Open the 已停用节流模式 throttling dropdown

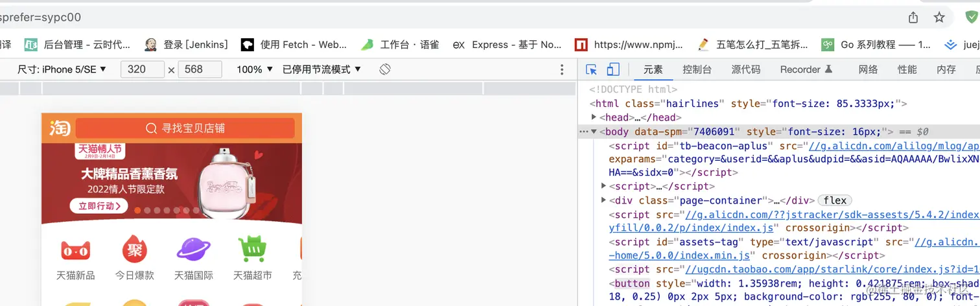pos(321,69)
